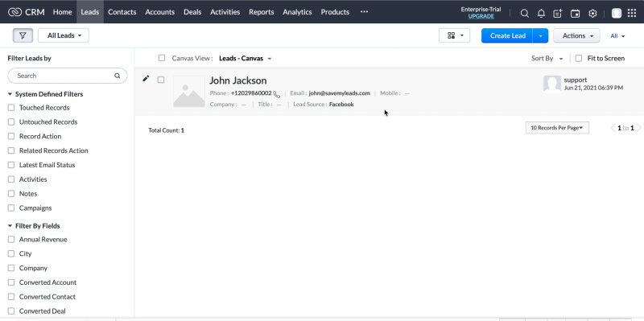Viewport: 644px width, 321px height.
Task: Toggle the filter funnel button
Action: coord(23,35)
